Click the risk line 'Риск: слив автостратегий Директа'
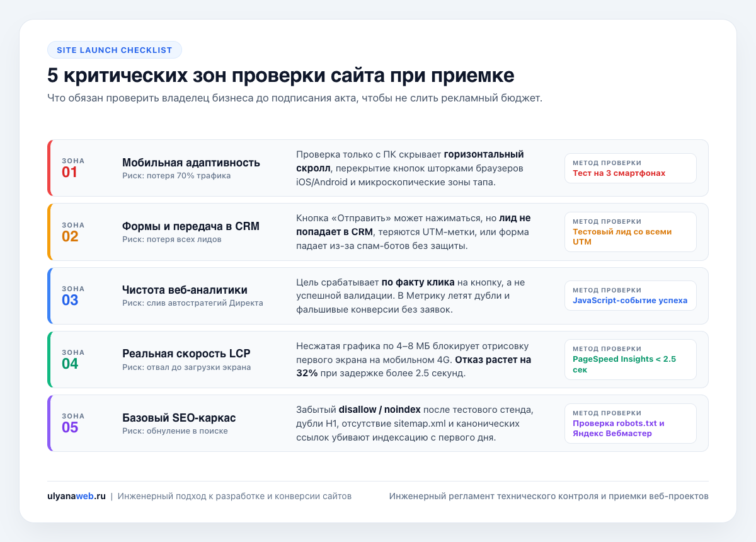Image resolution: width=756 pixels, height=542 pixels. [x=193, y=303]
